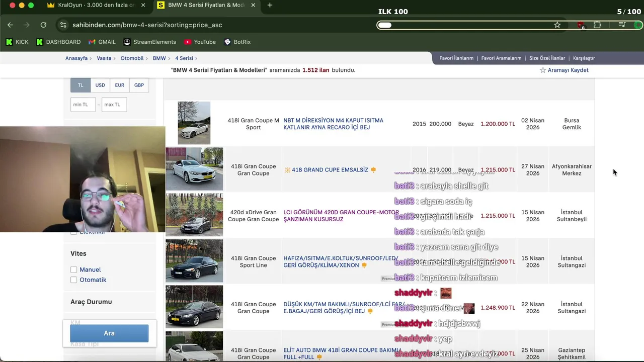Open thumbnail of white Bursa Gemlik car
Viewport: 644px width, 362px height.
(x=194, y=123)
